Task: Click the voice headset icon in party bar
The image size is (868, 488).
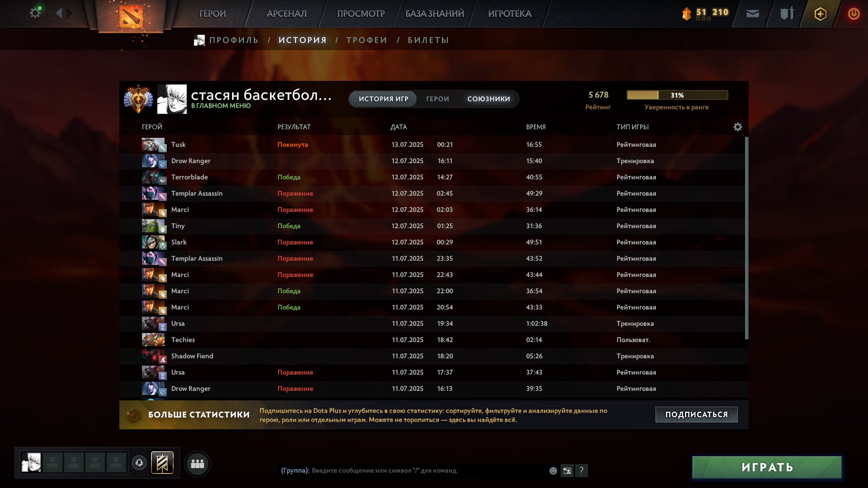Action: coord(139,463)
